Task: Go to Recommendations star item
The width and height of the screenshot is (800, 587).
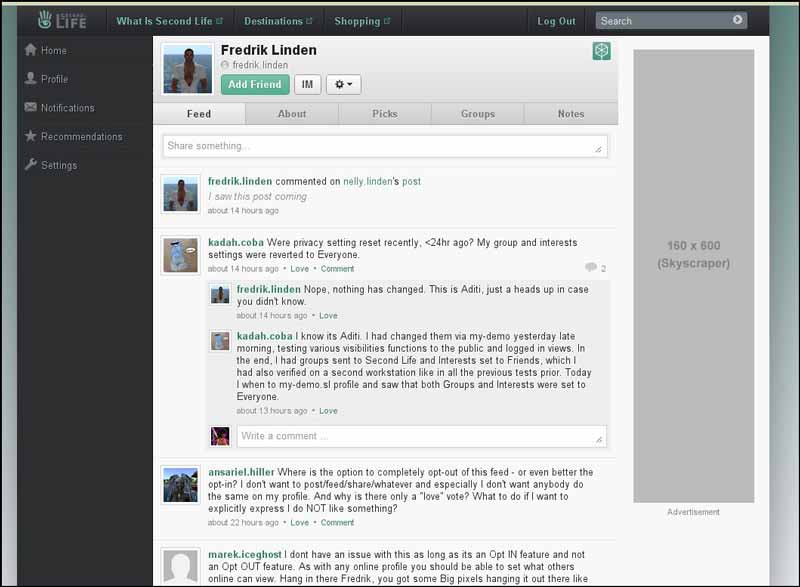Action: tap(31, 137)
